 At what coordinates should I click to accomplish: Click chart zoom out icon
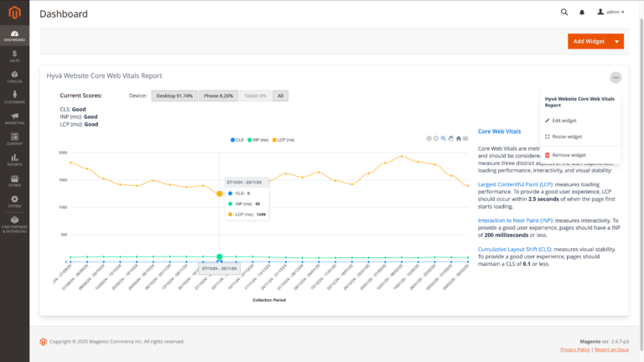(436, 139)
